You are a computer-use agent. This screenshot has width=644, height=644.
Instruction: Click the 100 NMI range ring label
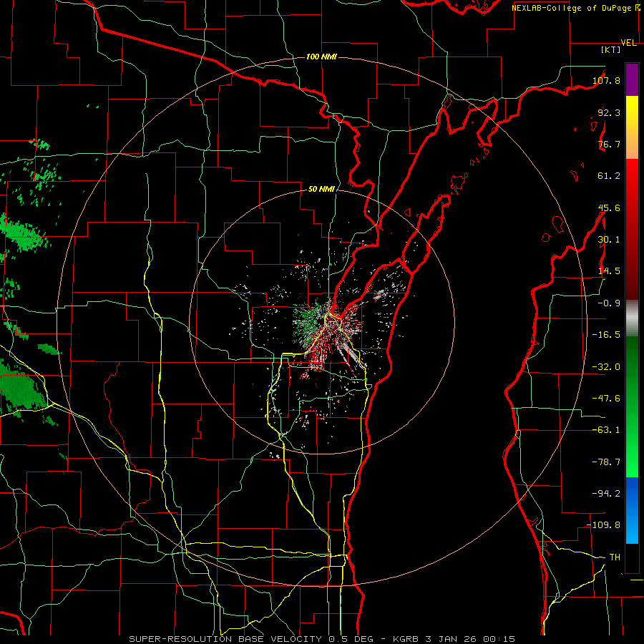(x=321, y=57)
